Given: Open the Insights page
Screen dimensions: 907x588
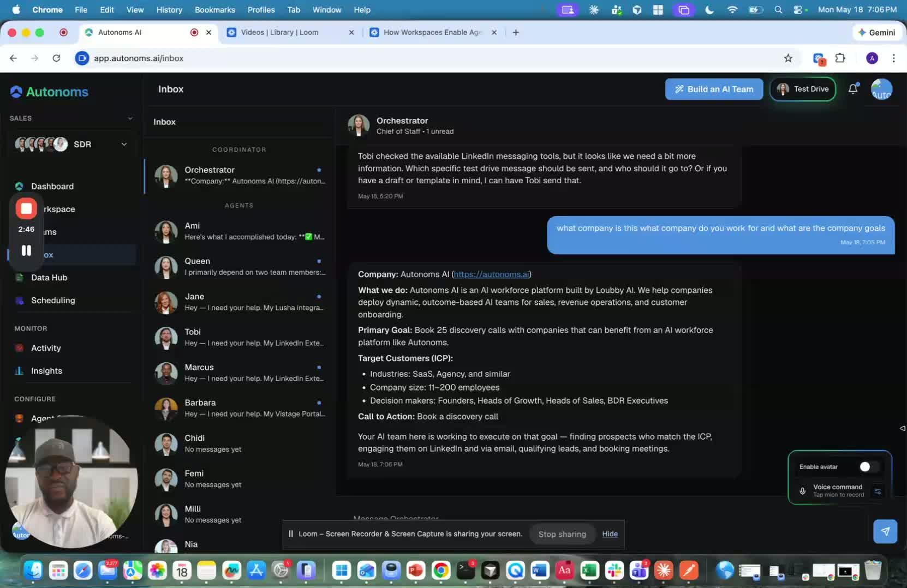Looking at the screenshot, I should point(46,371).
